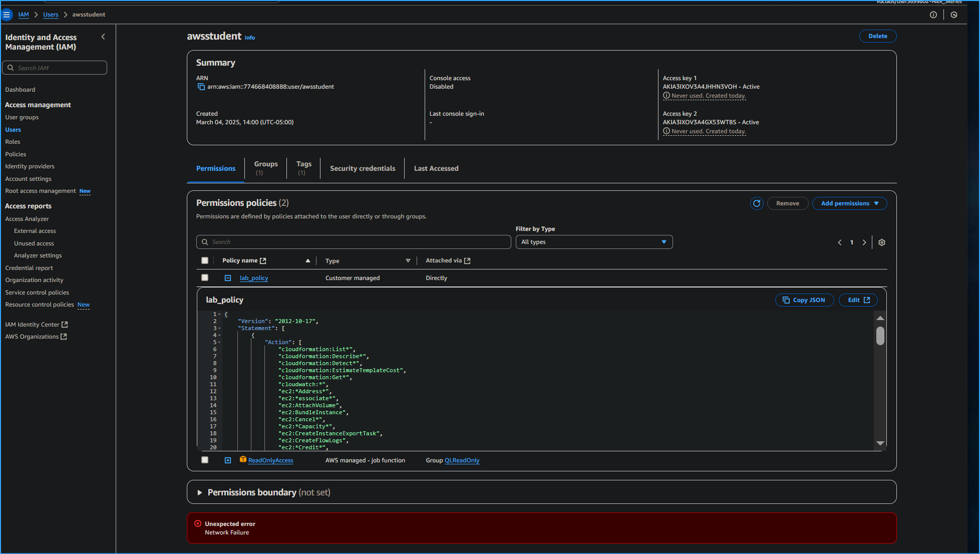This screenshot has height=554, width=980.
Task: Click the Delete user button
Action: pos(878,36)
